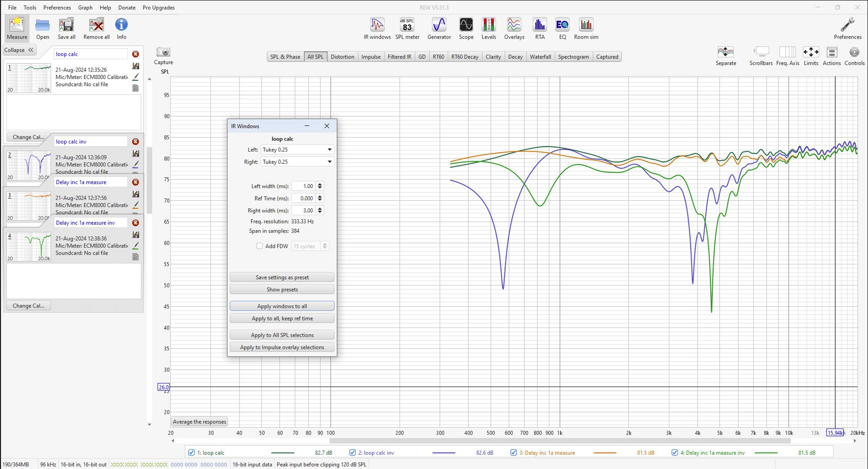This screenshot has width=868, height=469.
Task: Click the Remove all icon
Action: coord(96,28)
